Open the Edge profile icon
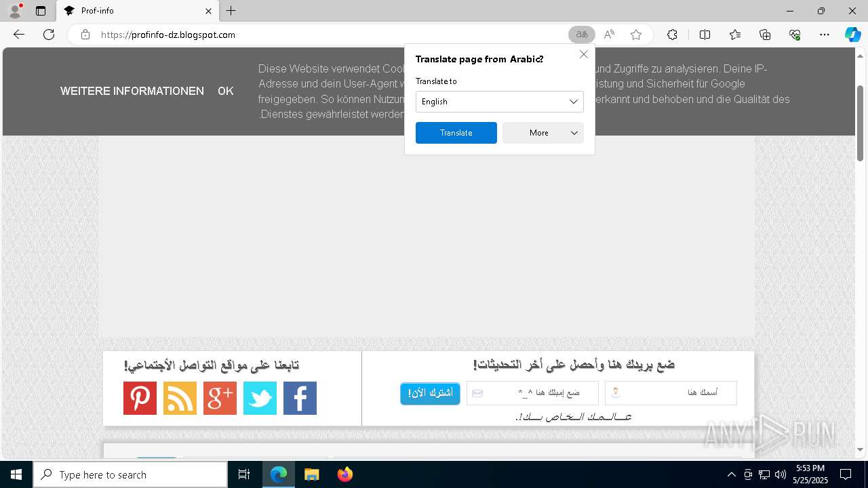Image resolution: width=868 pixels, height=488 pixels. coord(14,11)
